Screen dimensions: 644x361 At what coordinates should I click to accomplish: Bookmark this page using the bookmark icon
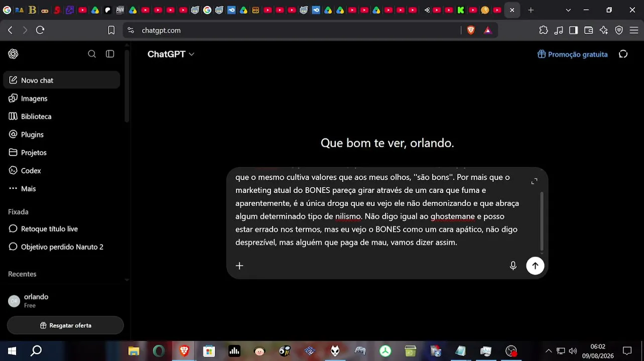(111, 30)
